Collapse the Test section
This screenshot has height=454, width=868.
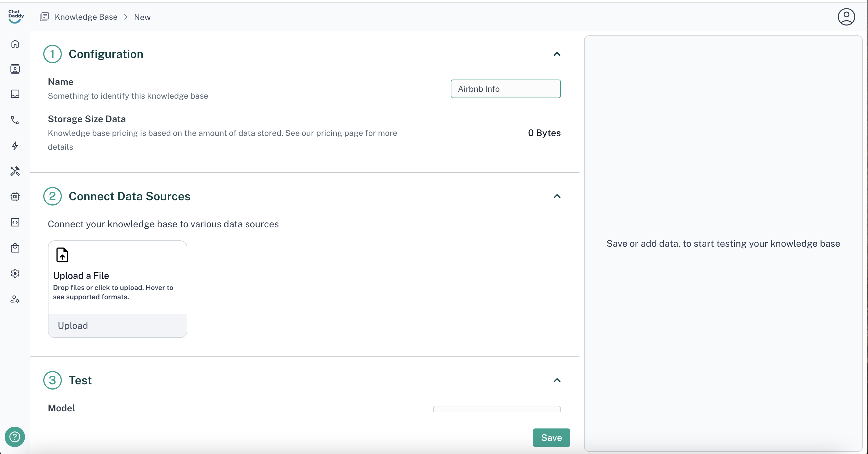click(557, 380)
